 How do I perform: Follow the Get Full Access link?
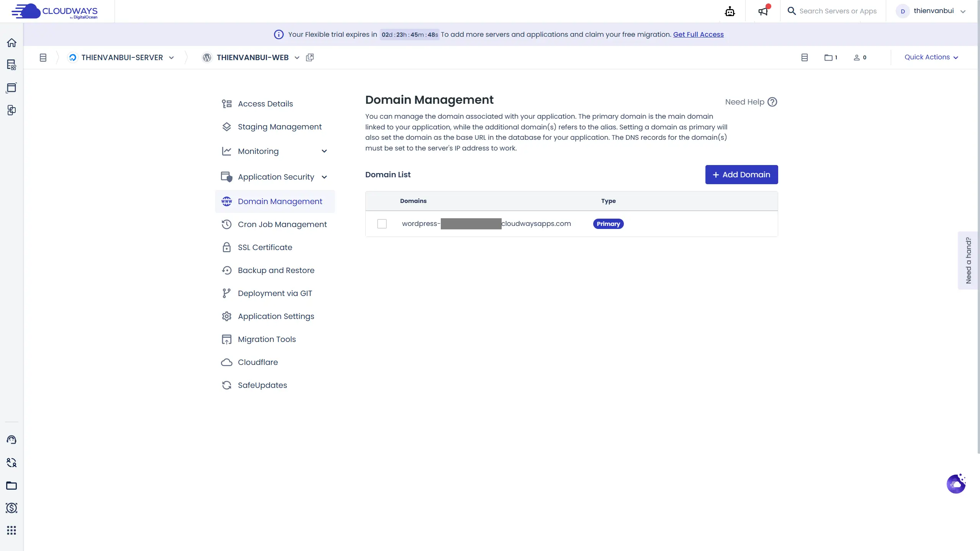point(699,34)
